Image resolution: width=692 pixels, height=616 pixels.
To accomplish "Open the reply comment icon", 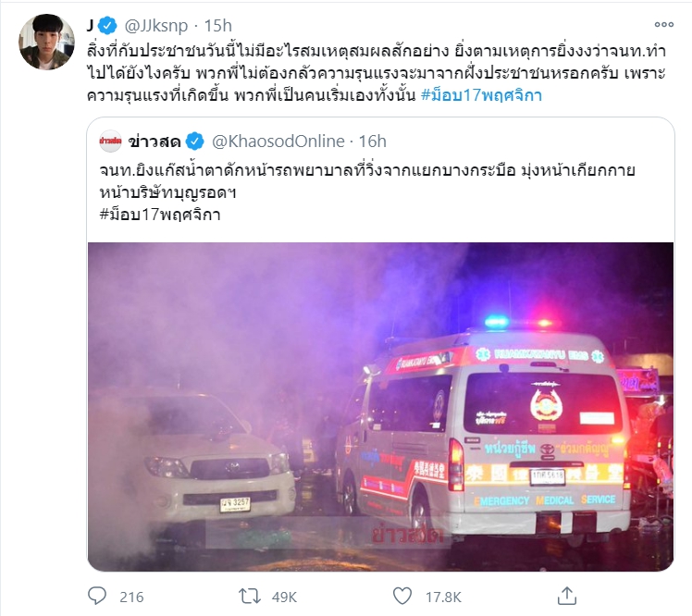I will click(x=97, y=597).
